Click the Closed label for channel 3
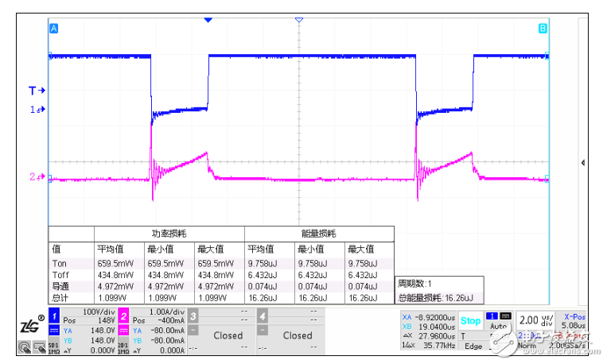607x364 pixels. (228, 335)
